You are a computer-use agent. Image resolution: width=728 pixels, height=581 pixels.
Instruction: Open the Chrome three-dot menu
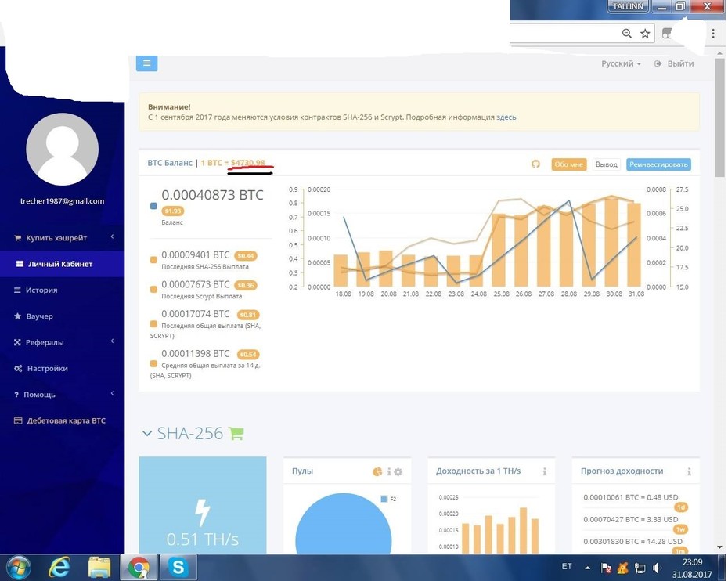click(713, 34)
